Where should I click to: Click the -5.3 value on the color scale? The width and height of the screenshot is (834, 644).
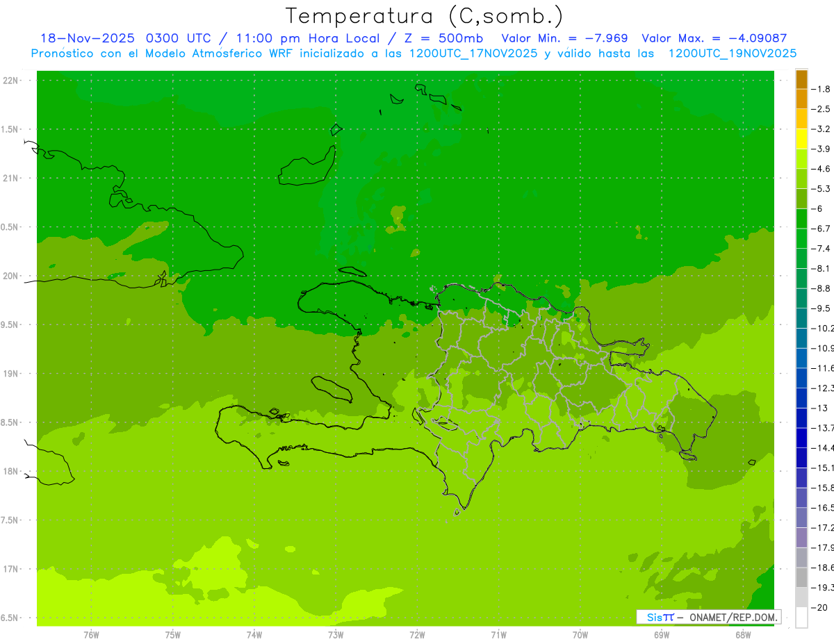[821, 189]
